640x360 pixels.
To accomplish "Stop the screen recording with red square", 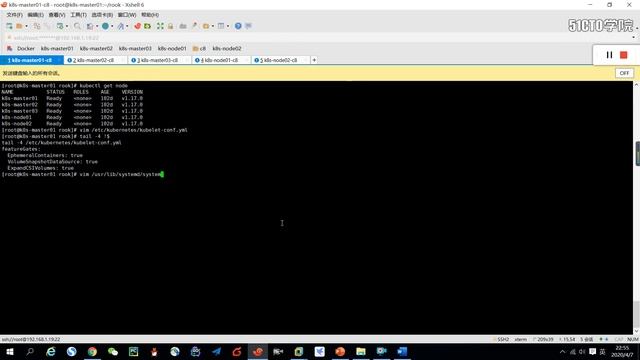I will pos(623,55).
